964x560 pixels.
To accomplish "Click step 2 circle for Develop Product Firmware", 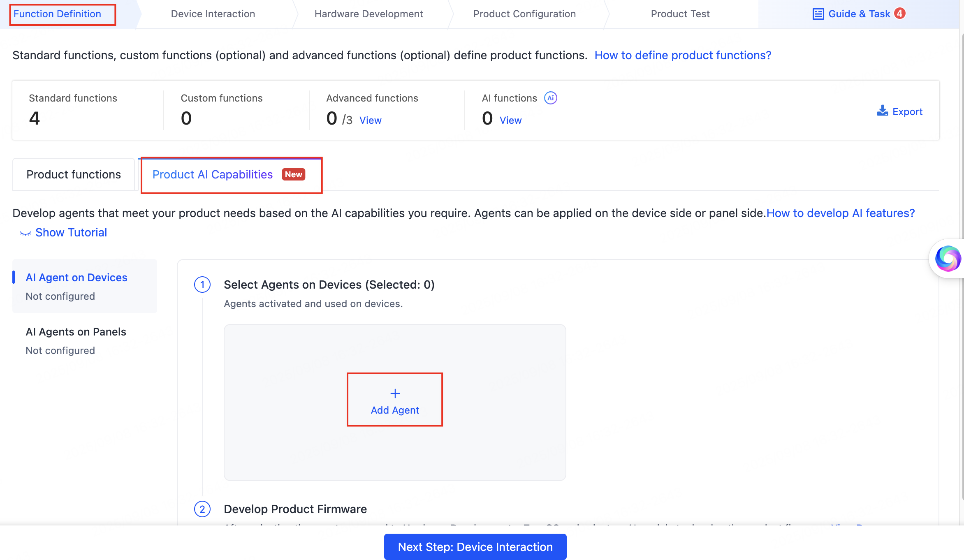I will (202, 509).
